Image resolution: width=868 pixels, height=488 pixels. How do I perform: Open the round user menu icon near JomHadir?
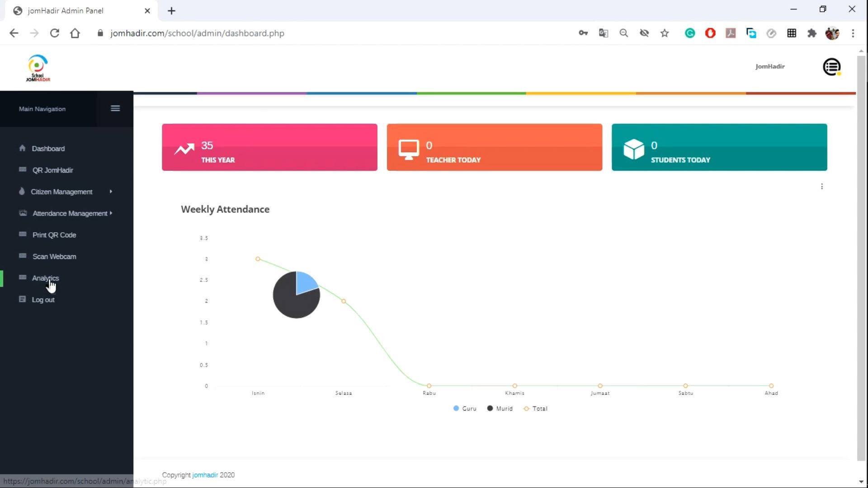click(831, 67)
